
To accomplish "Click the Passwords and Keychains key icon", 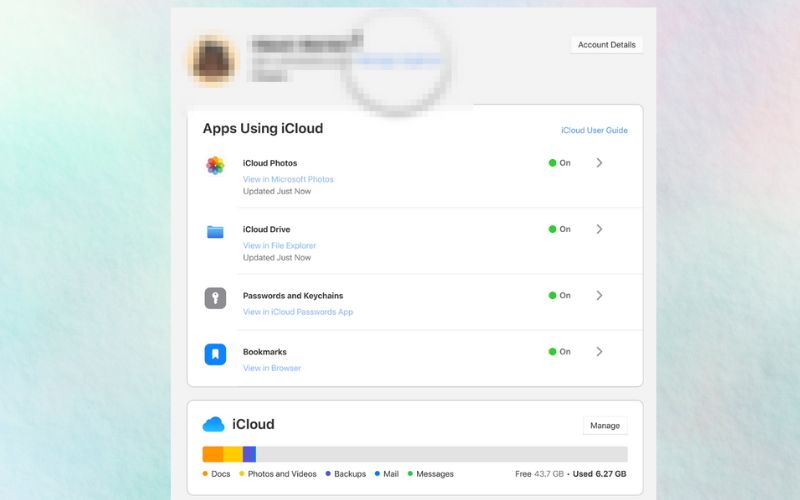I will [215, 298].
